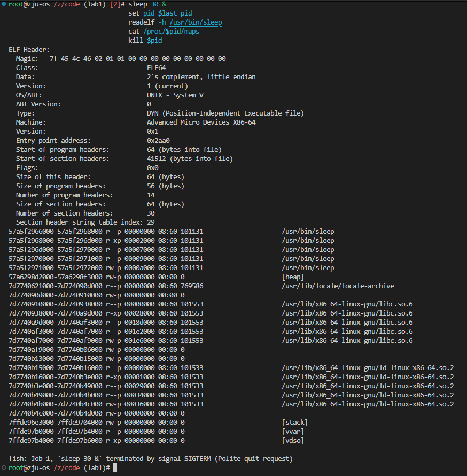Click 'root@zju-os' in the last prompt

tap(29, 468)
